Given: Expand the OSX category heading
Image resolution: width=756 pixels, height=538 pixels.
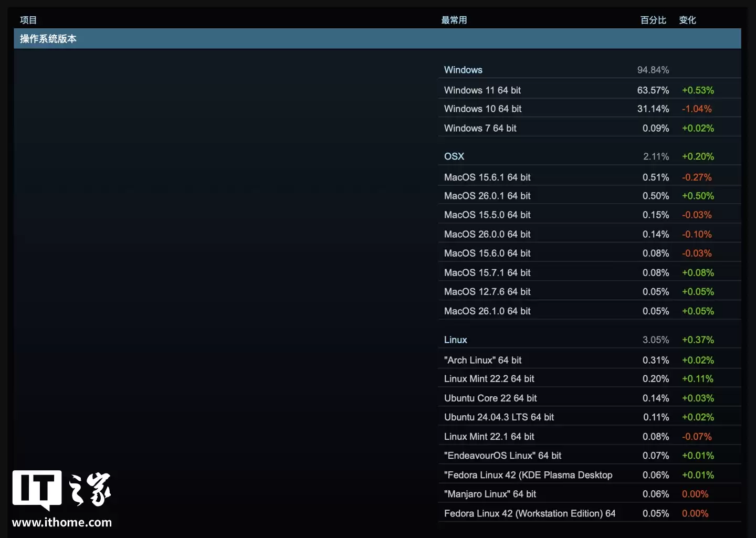Looking at the screenshot, I should click(454, 156).
